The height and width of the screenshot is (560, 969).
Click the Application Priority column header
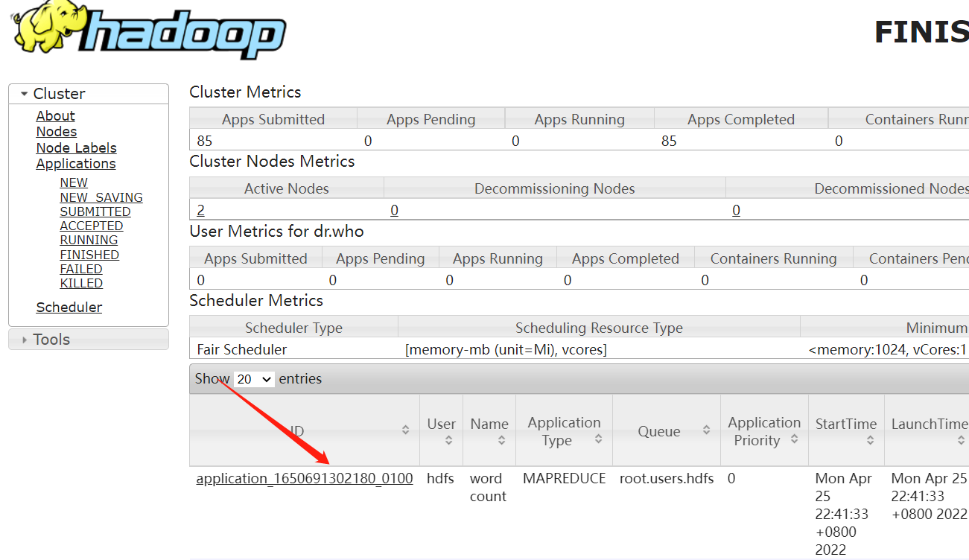click(x=764, y=430)
